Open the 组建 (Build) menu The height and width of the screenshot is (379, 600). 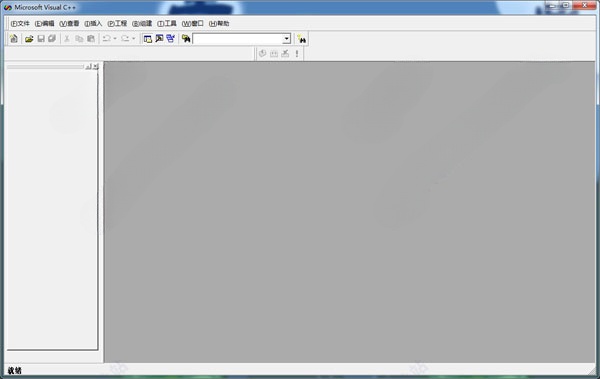[142, 23]
